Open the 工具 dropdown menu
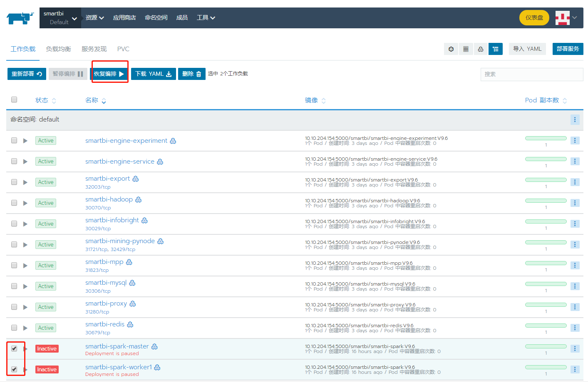This screenshot has height=383, width=588. coord(206,18)
